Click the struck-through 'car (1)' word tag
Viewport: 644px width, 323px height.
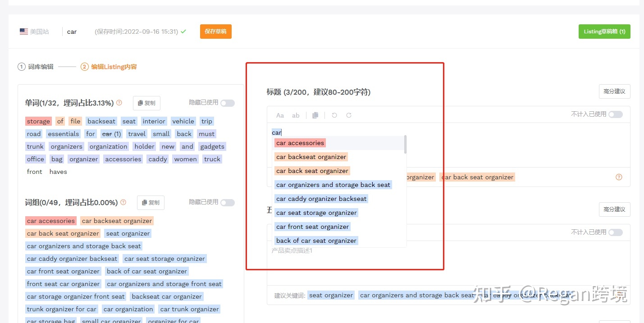111,134
